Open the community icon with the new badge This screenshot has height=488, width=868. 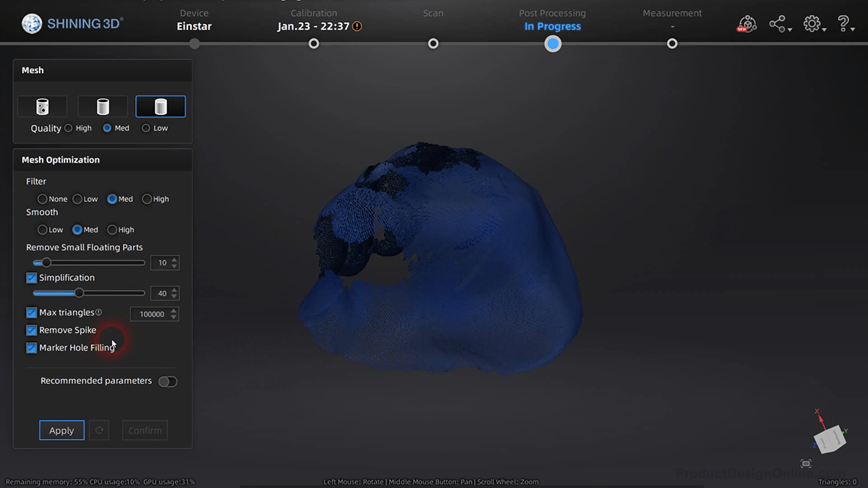746,23
